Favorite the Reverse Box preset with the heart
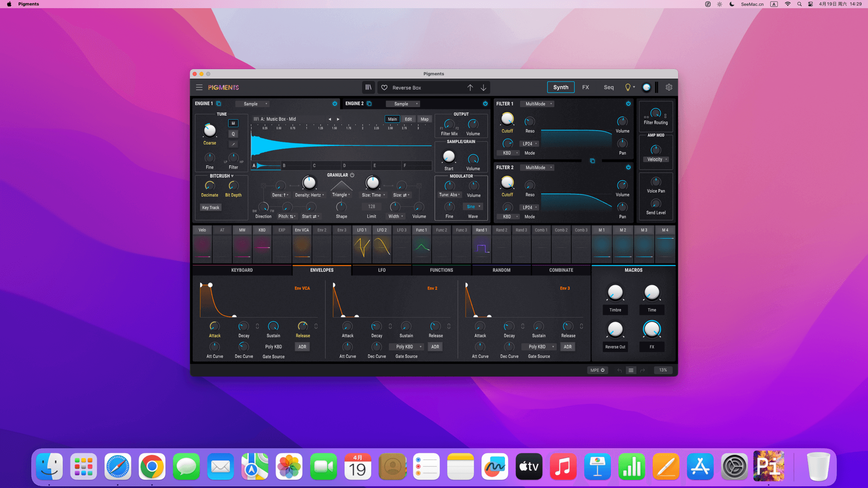 (384, 88)
